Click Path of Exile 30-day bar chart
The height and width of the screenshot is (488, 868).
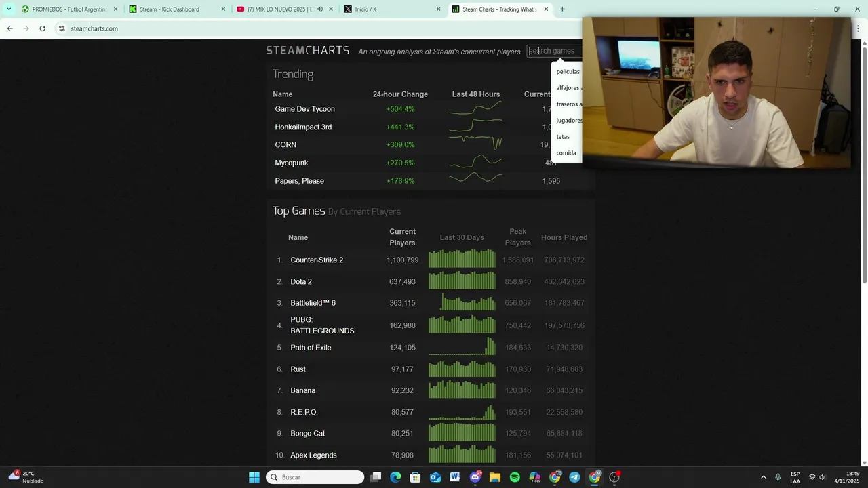(x=462, y=346)
